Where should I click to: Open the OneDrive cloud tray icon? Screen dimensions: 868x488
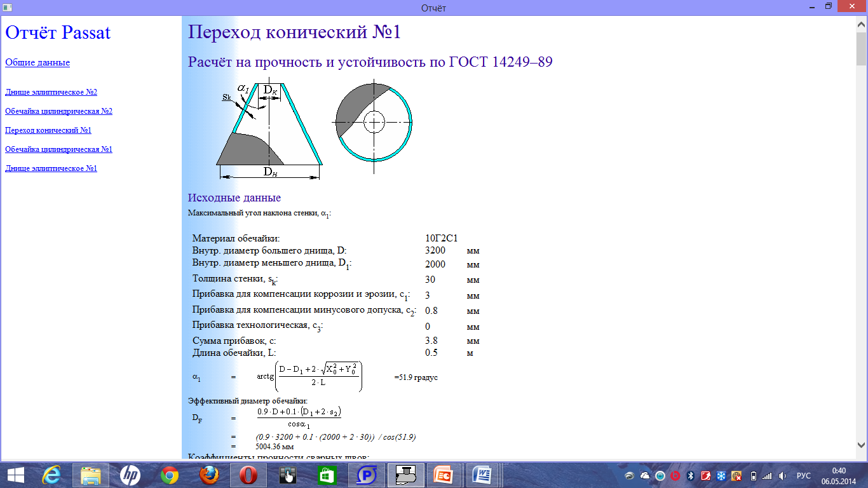click(x=645, y=476)
